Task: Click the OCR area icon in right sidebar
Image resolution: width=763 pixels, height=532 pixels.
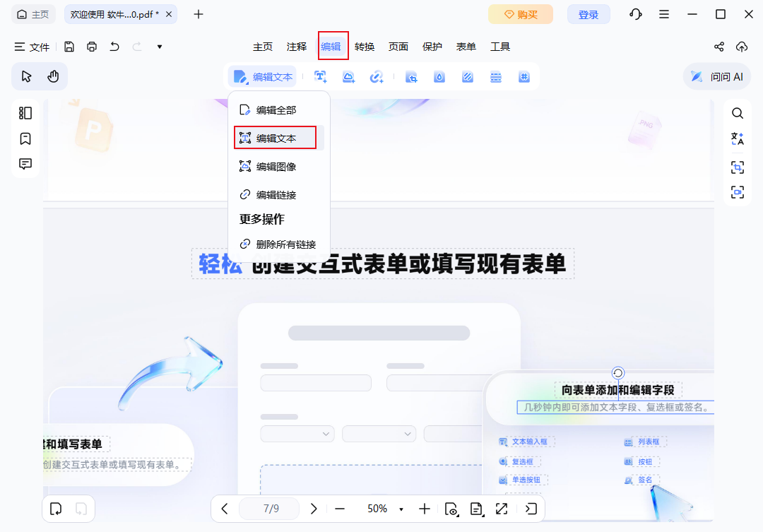Action: pyautogui.click(x=738, y=167)
